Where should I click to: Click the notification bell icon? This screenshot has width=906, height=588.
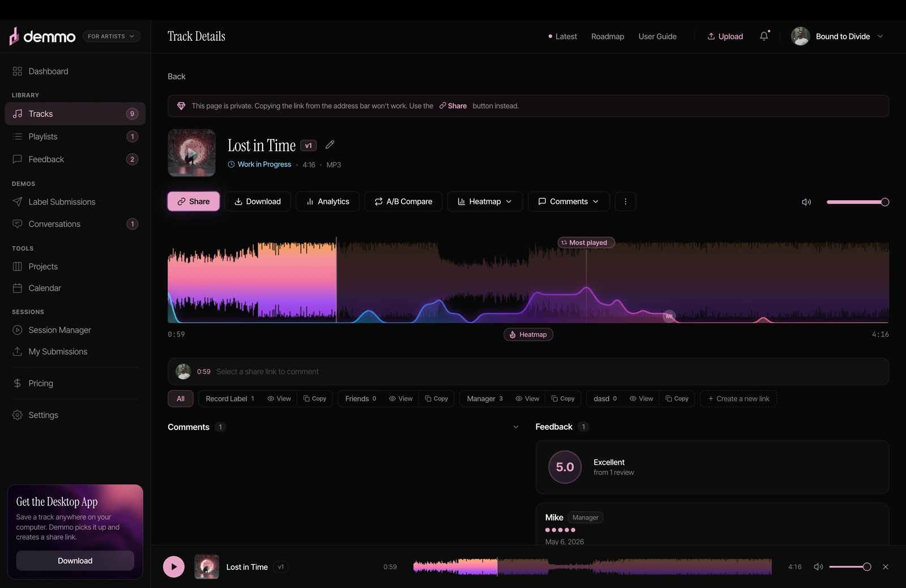(764, 36)
